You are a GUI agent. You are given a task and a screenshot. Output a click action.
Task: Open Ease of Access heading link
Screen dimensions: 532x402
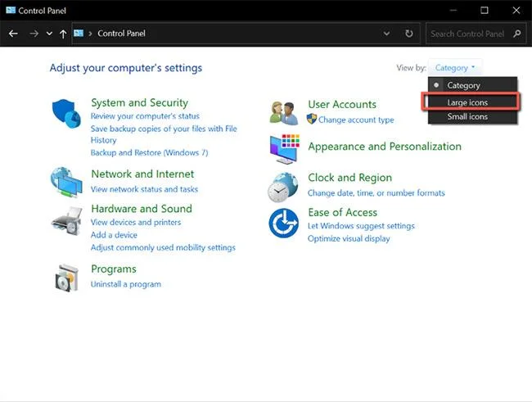pos(343,213)
